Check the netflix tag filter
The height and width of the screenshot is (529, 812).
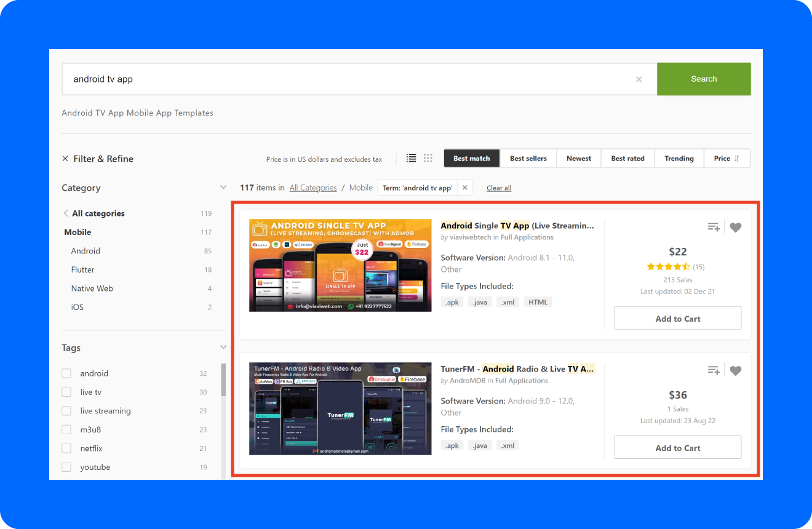click(x=66, y=448)
